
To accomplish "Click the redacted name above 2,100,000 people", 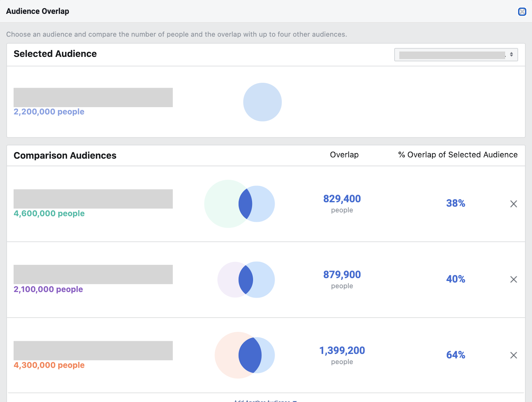I will click(x=93, y=274).
